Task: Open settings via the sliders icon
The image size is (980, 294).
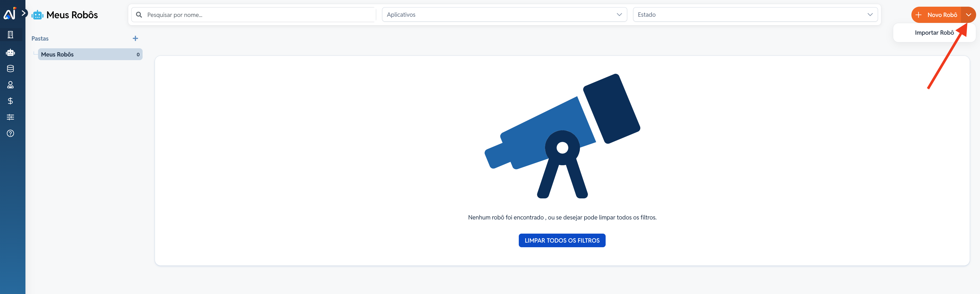Action: 11,117
